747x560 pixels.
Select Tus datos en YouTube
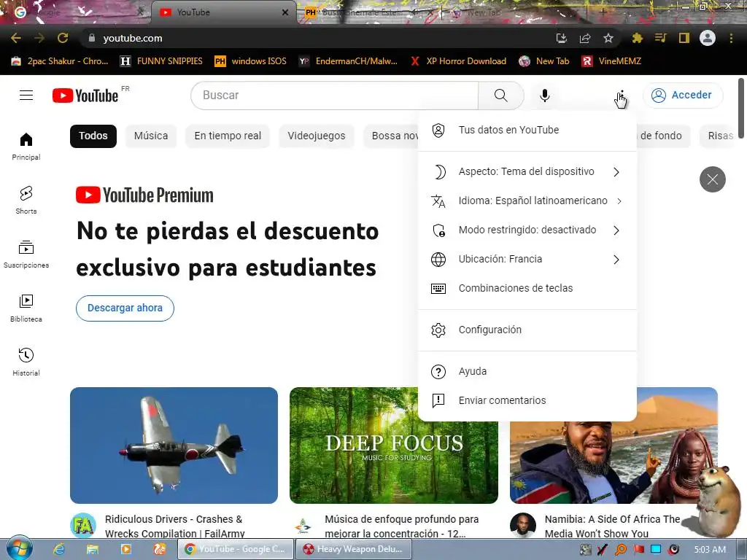tap(527, 130)
